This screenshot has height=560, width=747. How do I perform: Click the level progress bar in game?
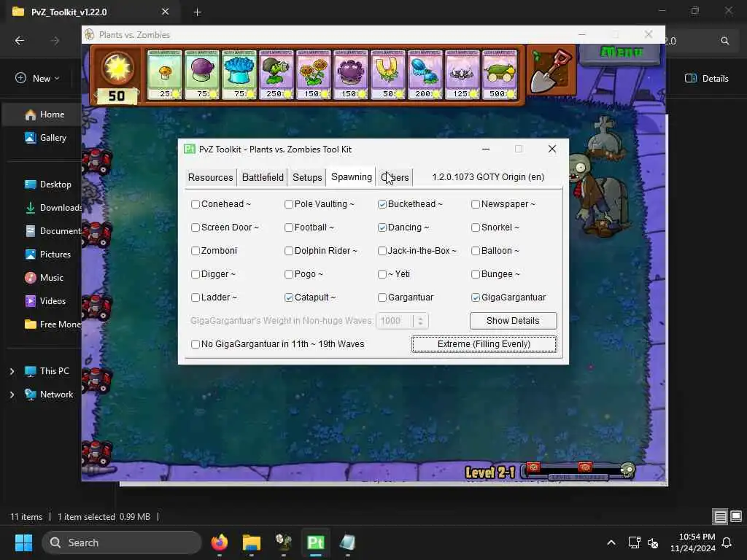(x=578, y=471)
